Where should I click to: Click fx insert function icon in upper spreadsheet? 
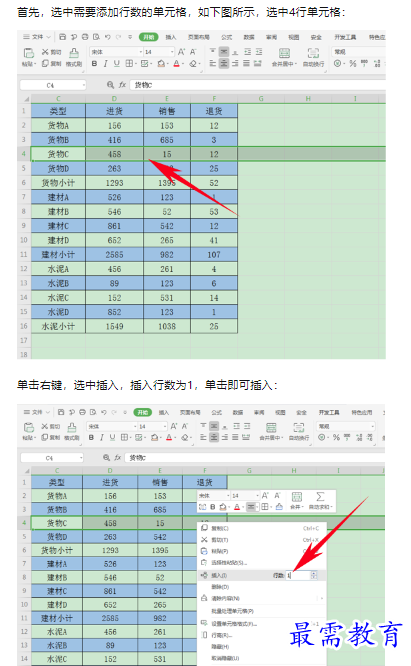click(122, 85)
